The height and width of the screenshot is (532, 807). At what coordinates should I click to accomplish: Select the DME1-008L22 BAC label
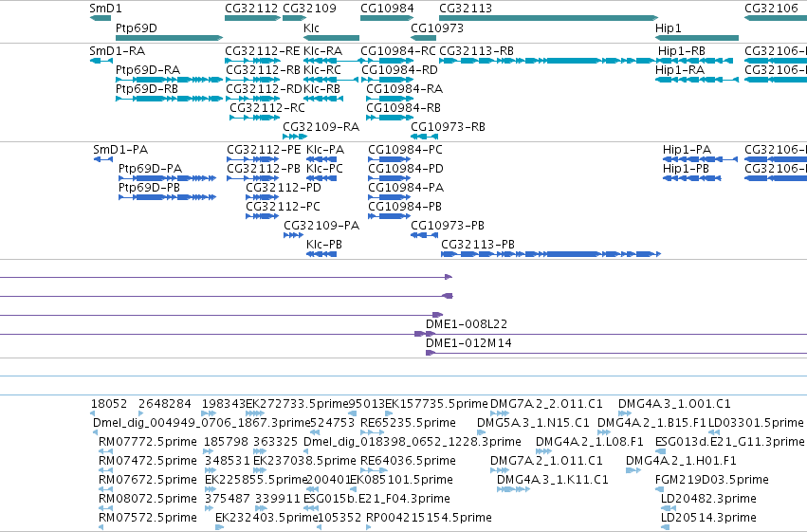click(467, 324)
